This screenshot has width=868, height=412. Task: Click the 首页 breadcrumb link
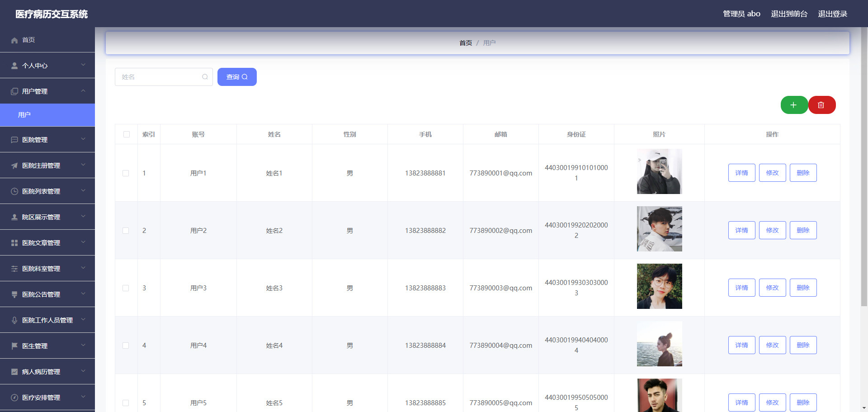pyautogui.click(x=466, y=43)
